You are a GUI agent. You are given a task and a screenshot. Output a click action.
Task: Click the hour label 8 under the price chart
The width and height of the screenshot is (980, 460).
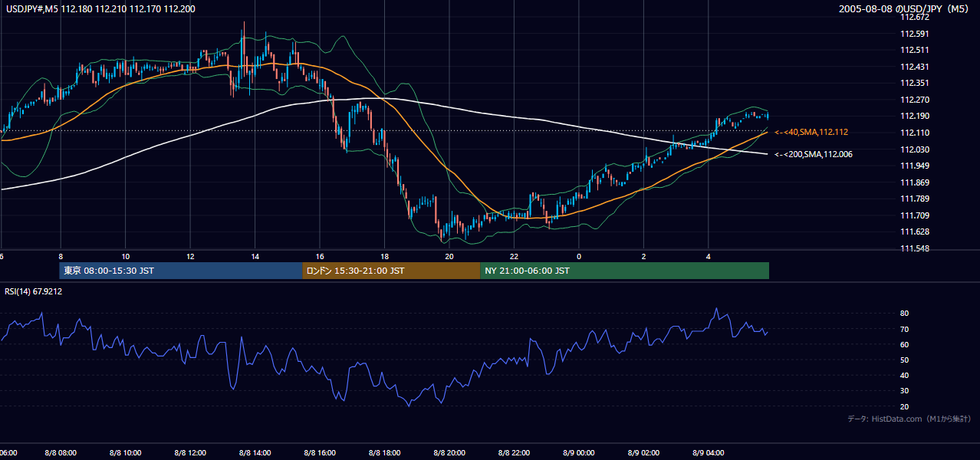coord(61,256)
